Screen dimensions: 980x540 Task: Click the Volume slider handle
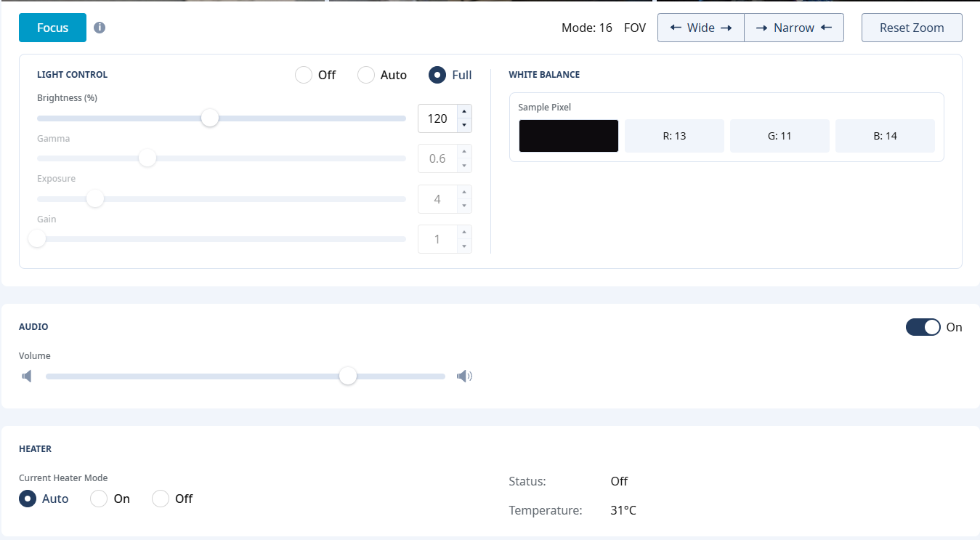point(348,376)
